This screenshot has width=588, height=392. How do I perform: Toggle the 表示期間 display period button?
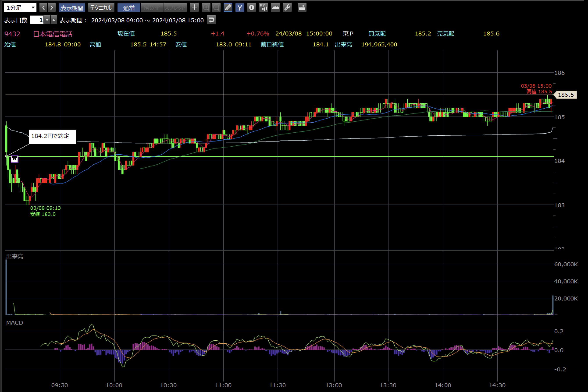[x=71, y=8]
